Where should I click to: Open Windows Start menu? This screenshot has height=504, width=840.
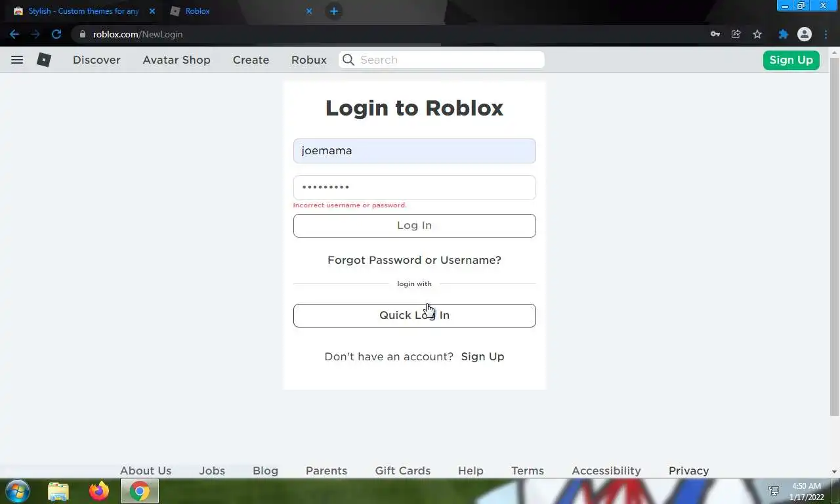16,491
